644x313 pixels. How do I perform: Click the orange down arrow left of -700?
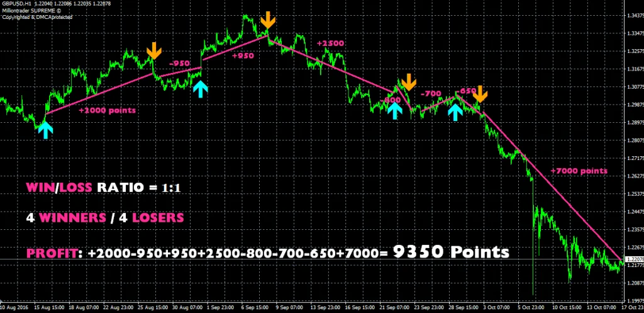point(409,81)
